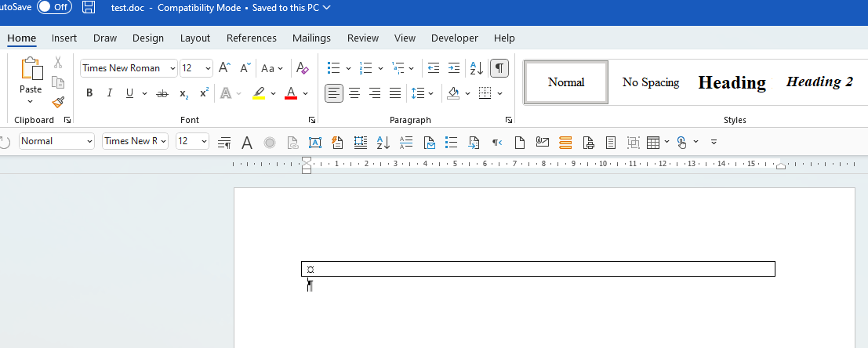Expand the Customize Quick Access Toolbar arrow
This screenshot has height=348, width=868.
click(714, 142)
